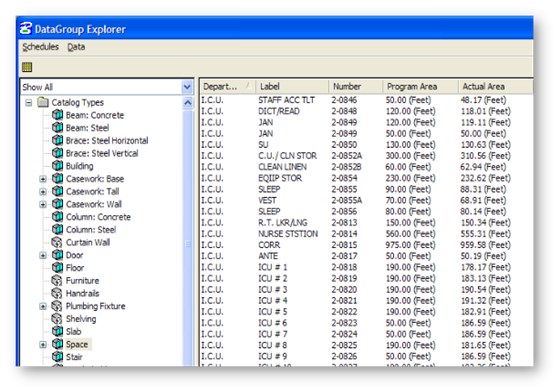Select the Curtain Wall tree label
560x392 pixels.
tap(88, 242)
